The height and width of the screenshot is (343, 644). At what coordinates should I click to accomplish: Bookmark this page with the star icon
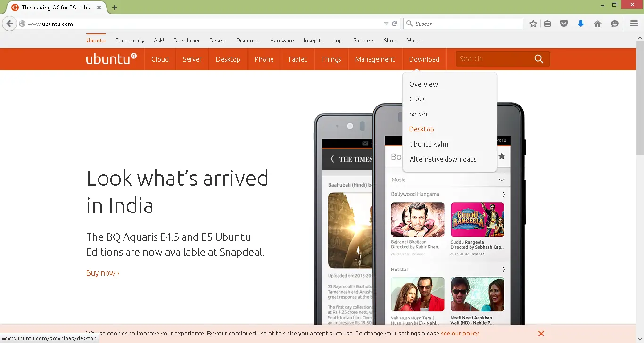click(x=533, y=24)
